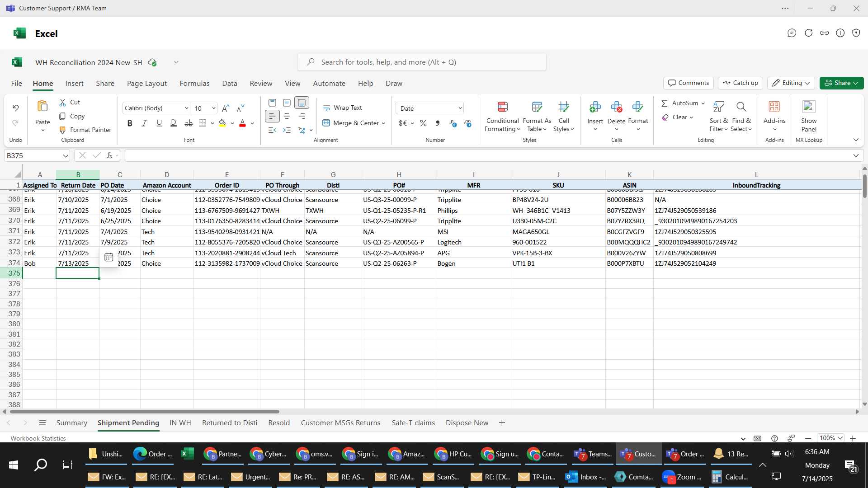Click the search for tools box

tap(421, 62)
